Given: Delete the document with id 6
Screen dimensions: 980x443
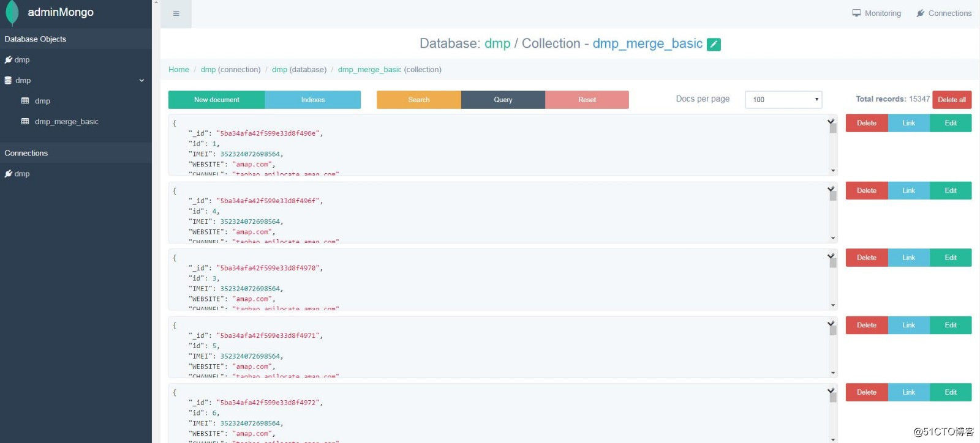Looking at the screenshot, I should pos(867,392).
